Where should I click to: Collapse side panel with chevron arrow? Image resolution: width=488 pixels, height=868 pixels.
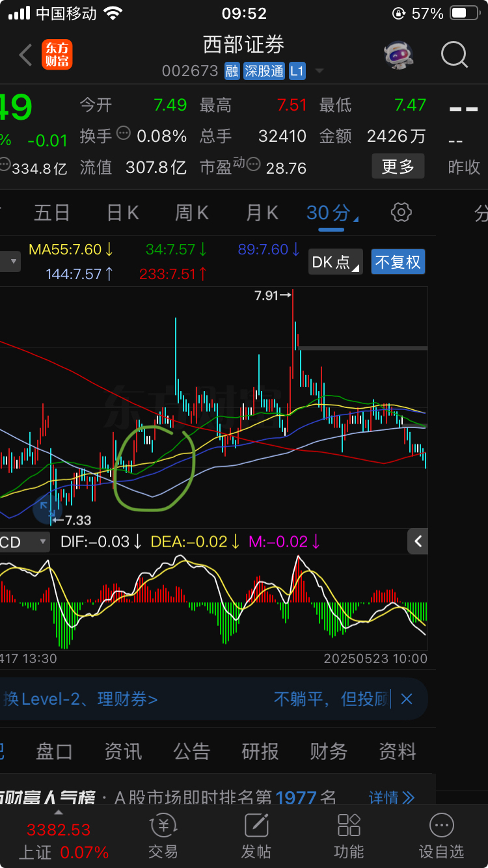(x=418, y=541)
